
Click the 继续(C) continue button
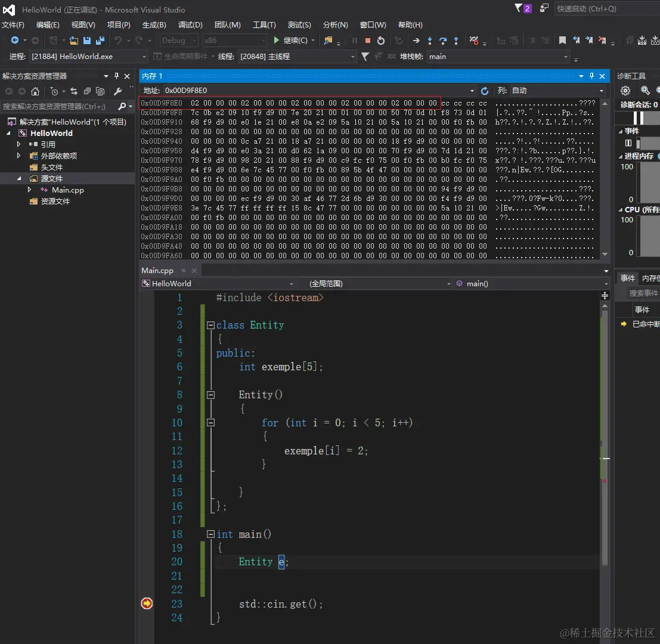click(x=291, y=41)
